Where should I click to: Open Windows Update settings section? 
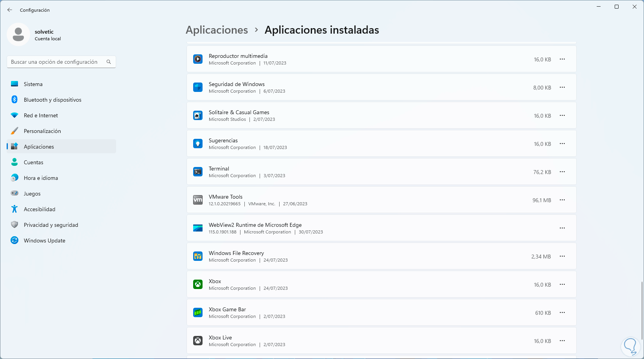(x=45, y=241)
